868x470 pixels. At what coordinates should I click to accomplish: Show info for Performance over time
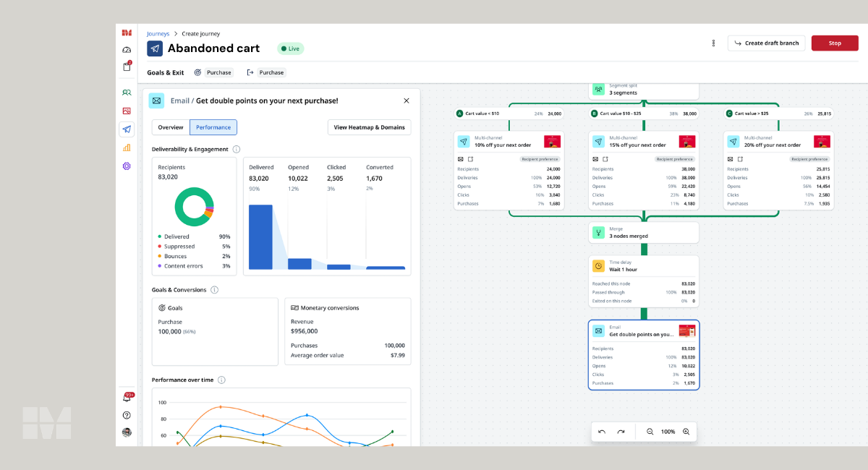(221, 380)
